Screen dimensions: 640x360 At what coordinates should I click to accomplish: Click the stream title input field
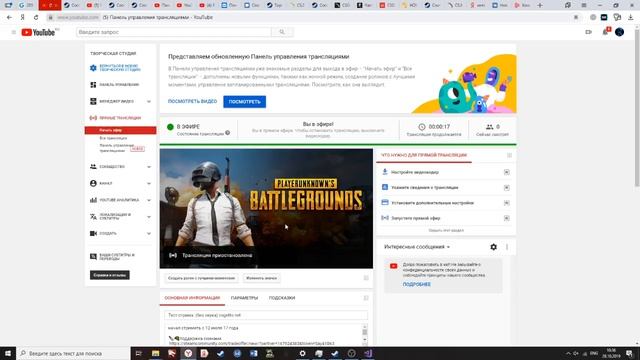266,315
